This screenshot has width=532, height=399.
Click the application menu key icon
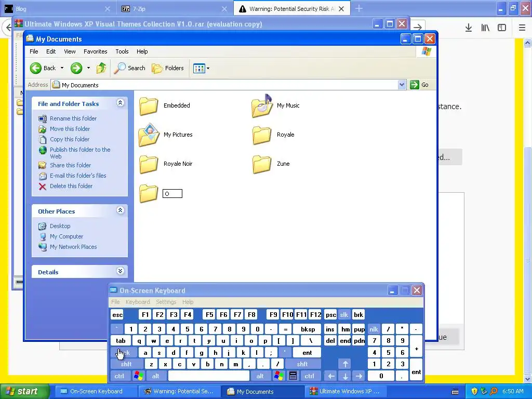[x=293, y=376]
